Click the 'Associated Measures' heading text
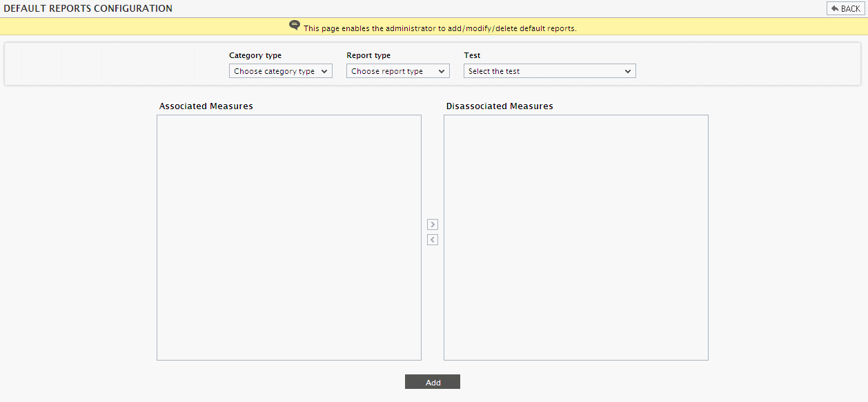Viewport: 868px width, 402px height. pos(206,106)
